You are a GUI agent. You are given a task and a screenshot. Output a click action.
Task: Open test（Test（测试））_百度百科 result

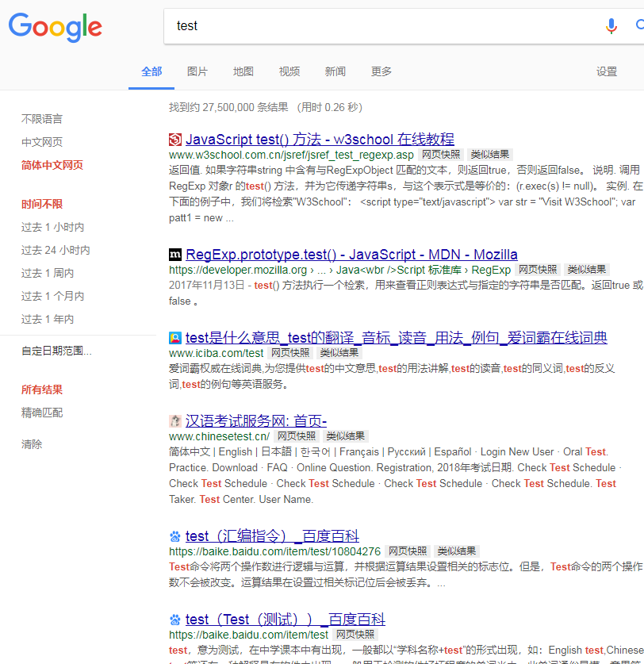[286, 620]
